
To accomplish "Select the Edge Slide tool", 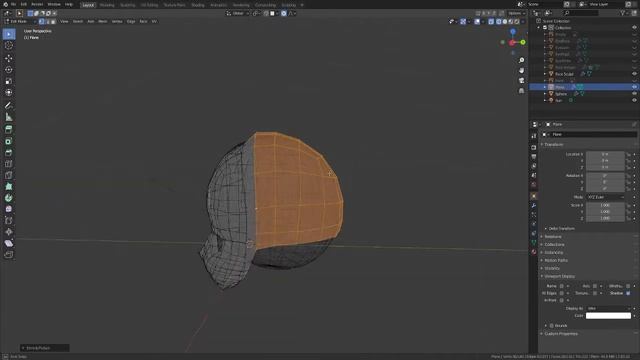I will pyautogui.click(x=9, y=220).
